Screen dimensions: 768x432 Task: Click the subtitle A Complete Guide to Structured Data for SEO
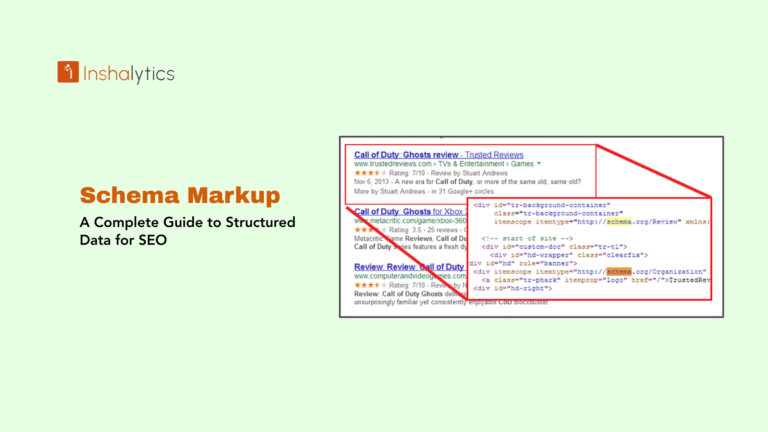(x=188, y=231)
